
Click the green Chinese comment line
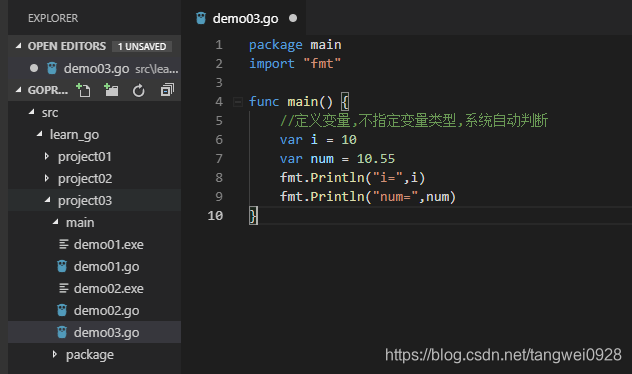coord(414,121)
